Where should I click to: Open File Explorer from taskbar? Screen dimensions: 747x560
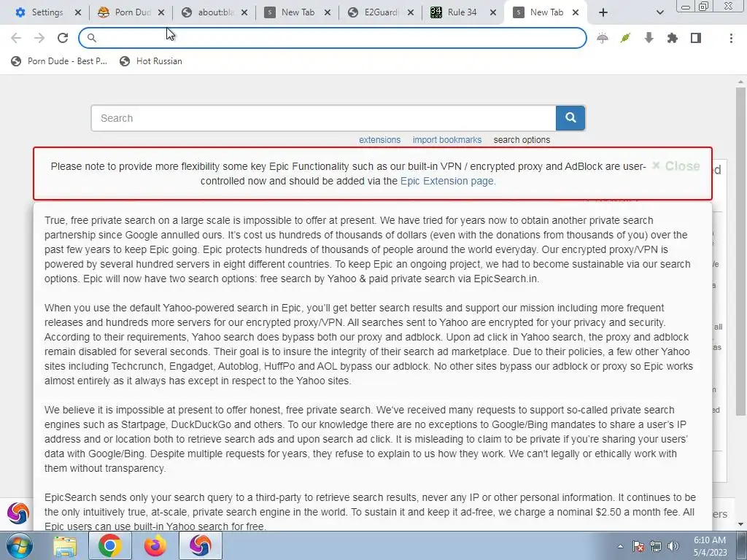(65, 545)
